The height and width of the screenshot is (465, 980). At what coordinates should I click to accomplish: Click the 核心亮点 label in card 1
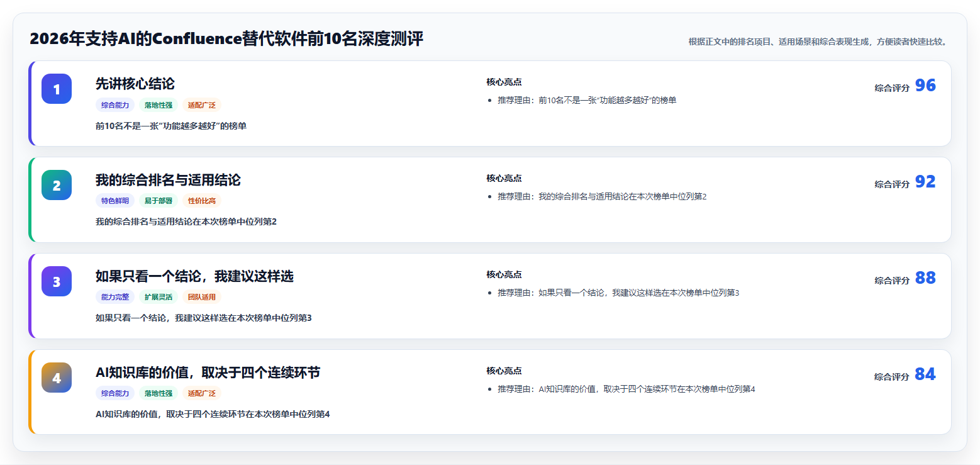pyautogui.click(x=504, y=82)
